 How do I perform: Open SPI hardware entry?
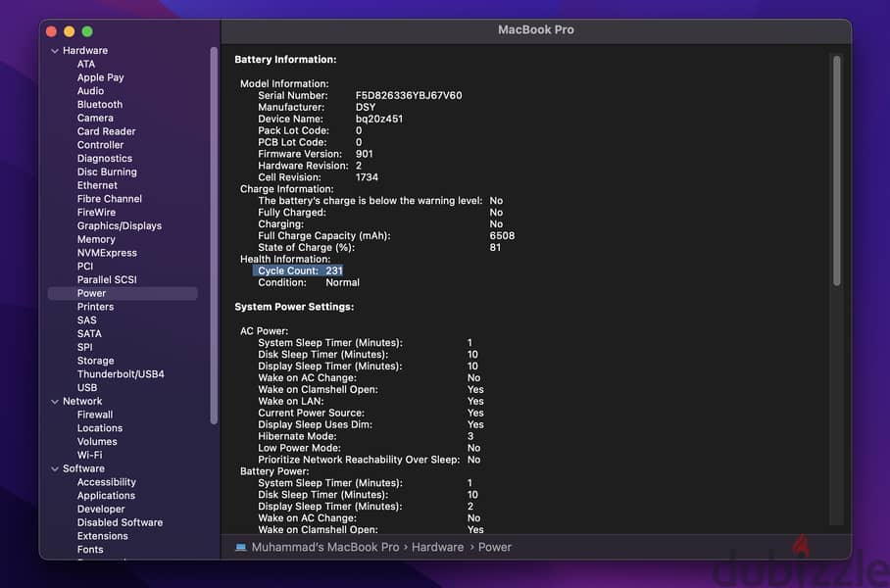pos(85,347)
